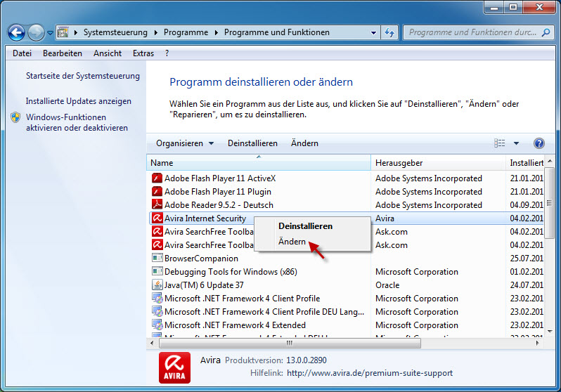Click .NET Framework 4 Client Profile icon
The height and width of the screenshot is (392, 561).
coord(157,299)
